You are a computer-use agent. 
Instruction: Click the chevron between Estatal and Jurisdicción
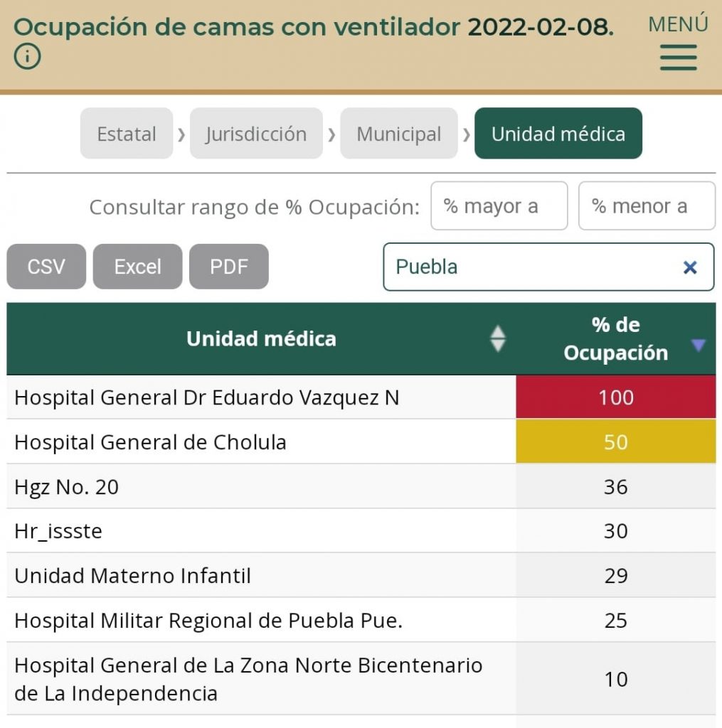(179, 133)
